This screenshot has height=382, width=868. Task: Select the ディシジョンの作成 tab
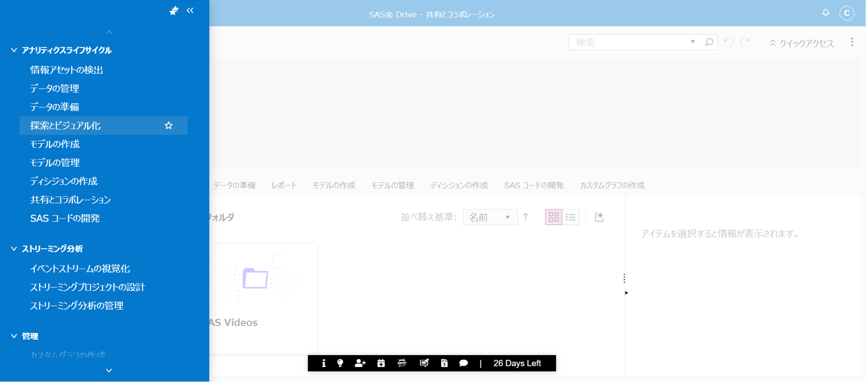[459, 185]
